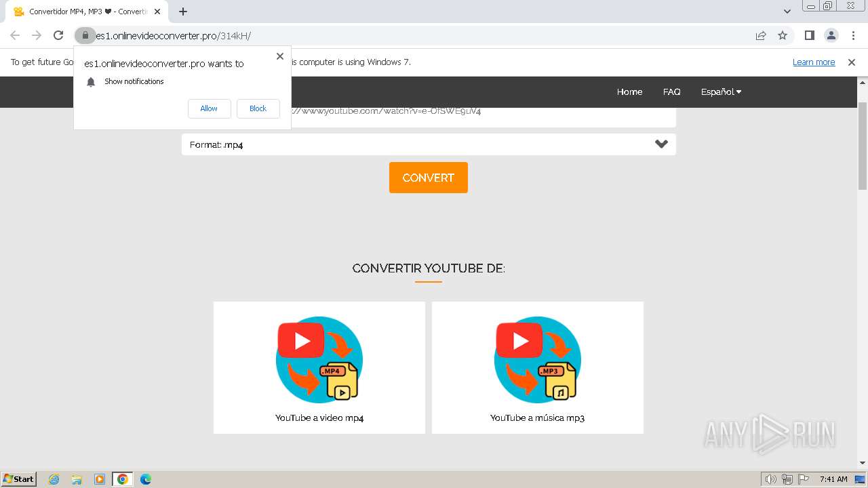Block notifications from the site
Screen dimensions: 868x488
tap(258, 108)
